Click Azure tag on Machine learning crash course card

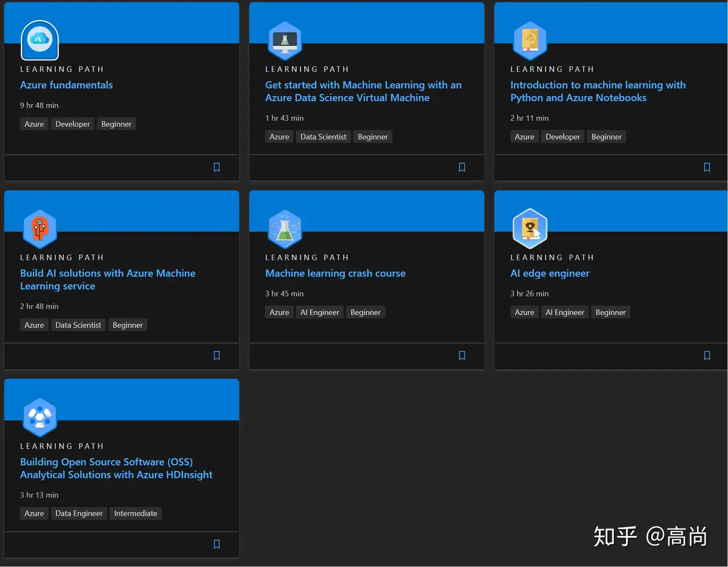pos(280,312)
